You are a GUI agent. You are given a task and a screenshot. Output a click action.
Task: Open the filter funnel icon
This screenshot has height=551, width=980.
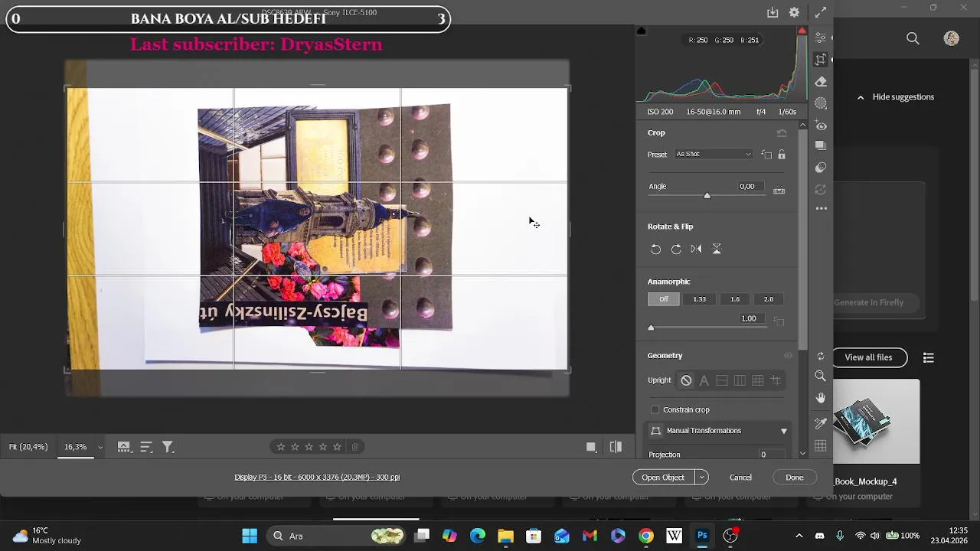(x=168, y=447)
